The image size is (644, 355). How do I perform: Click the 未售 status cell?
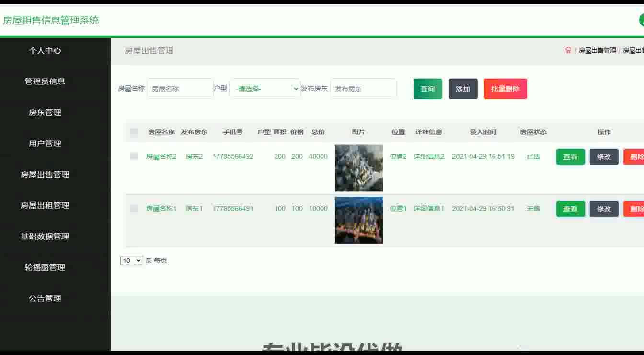[x=533, y=209]
